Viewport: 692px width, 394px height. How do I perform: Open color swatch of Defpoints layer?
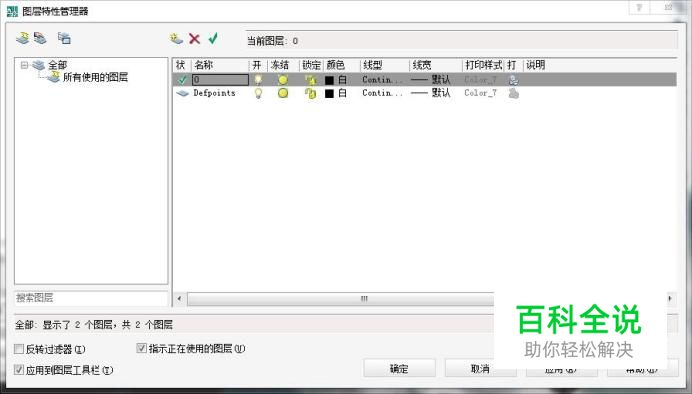[329, 94]
